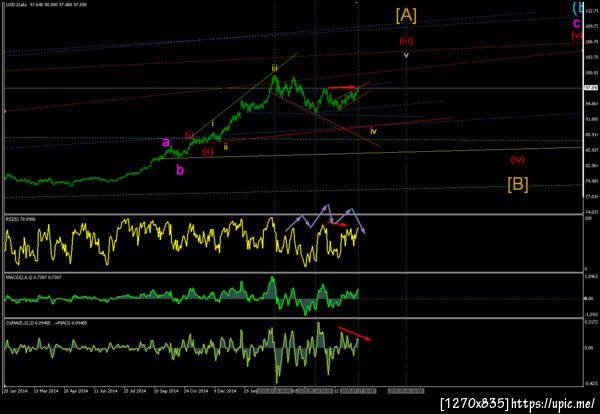Select the yellow 'iv' wave label

coord(373,131)
